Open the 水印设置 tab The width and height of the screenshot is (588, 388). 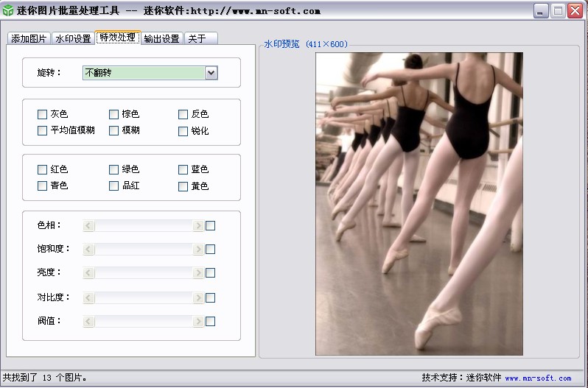tap(73, 38)
